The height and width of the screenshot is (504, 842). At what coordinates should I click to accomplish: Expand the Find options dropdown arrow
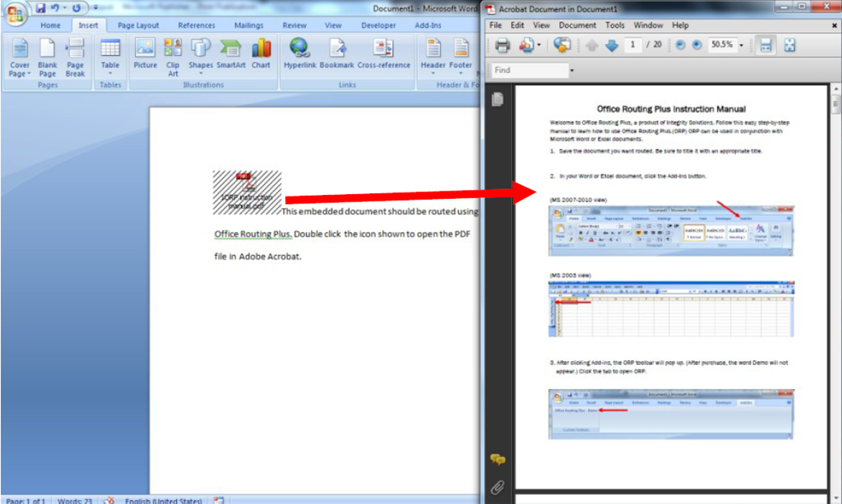[x=572, y=71]
